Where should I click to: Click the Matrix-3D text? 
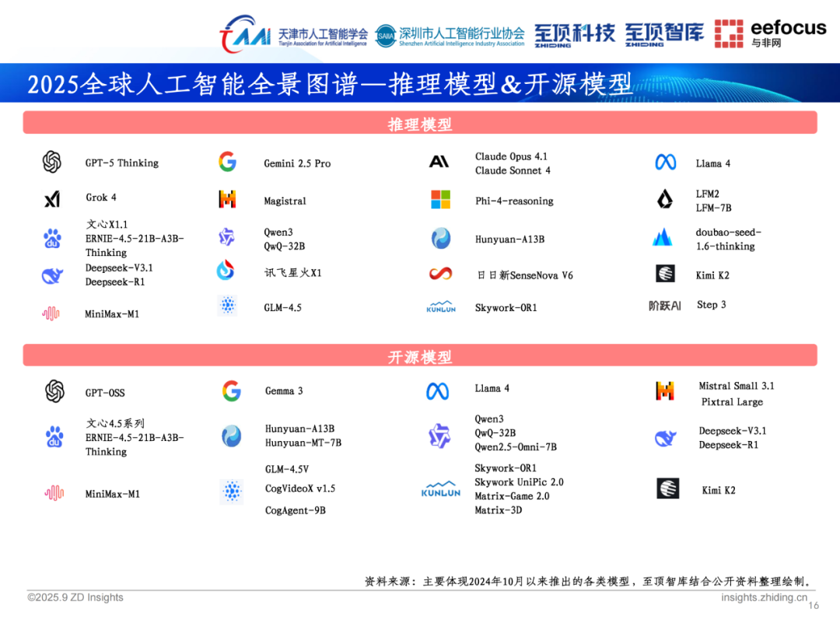point(499,510)
